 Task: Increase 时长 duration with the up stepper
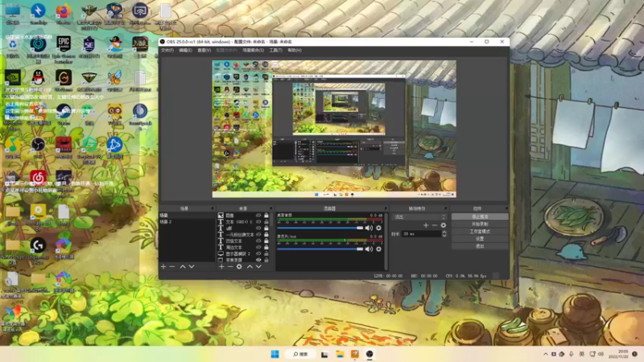point(444,232)
